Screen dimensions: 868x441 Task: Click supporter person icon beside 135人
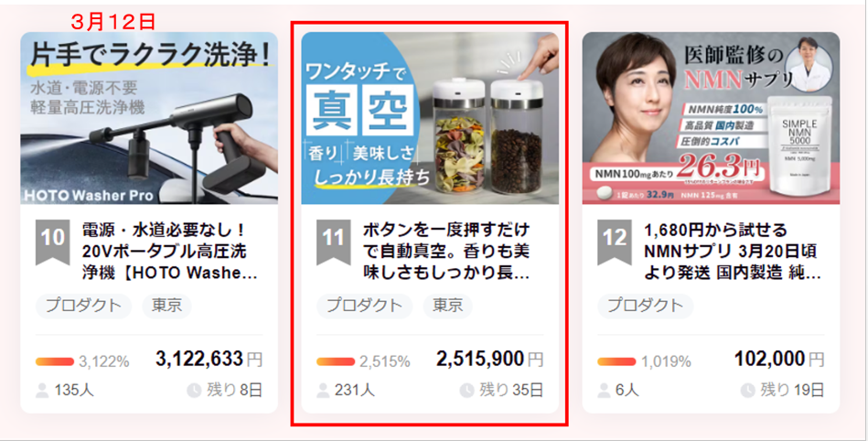42,390
